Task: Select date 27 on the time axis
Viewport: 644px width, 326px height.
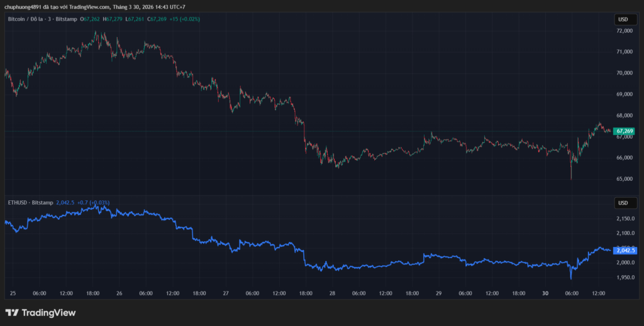Action: click(x=226, y=293)
